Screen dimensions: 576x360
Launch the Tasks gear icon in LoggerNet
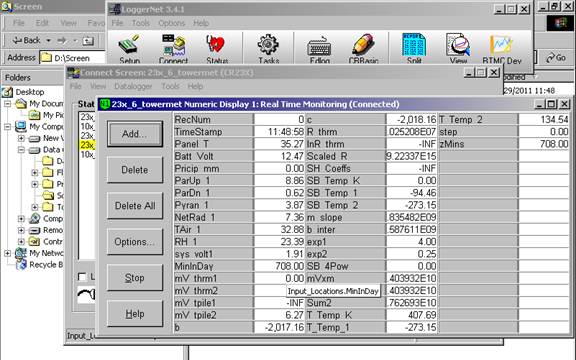[268, 48]
